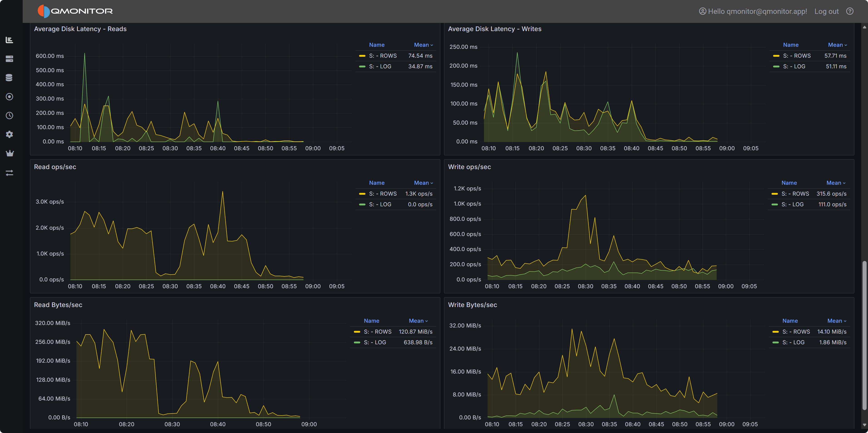Screen dimensions: 868x433
Task: Click the crown premium icon in the sidebar
Action: pyautogui.click(x=10, y=153)
